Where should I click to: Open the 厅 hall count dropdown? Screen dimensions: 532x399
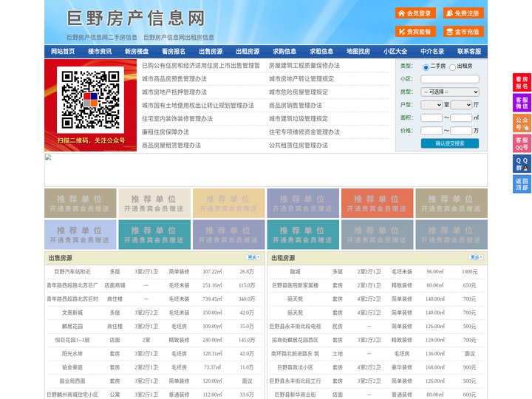(461, 105)
